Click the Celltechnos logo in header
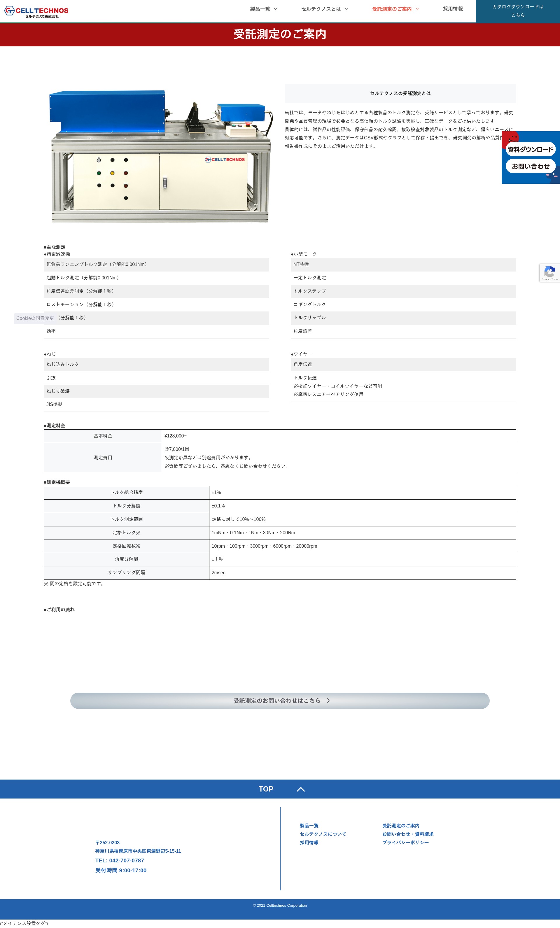Image resolution: width=560 pixels, height=928 pixels. tap(36, 11)
